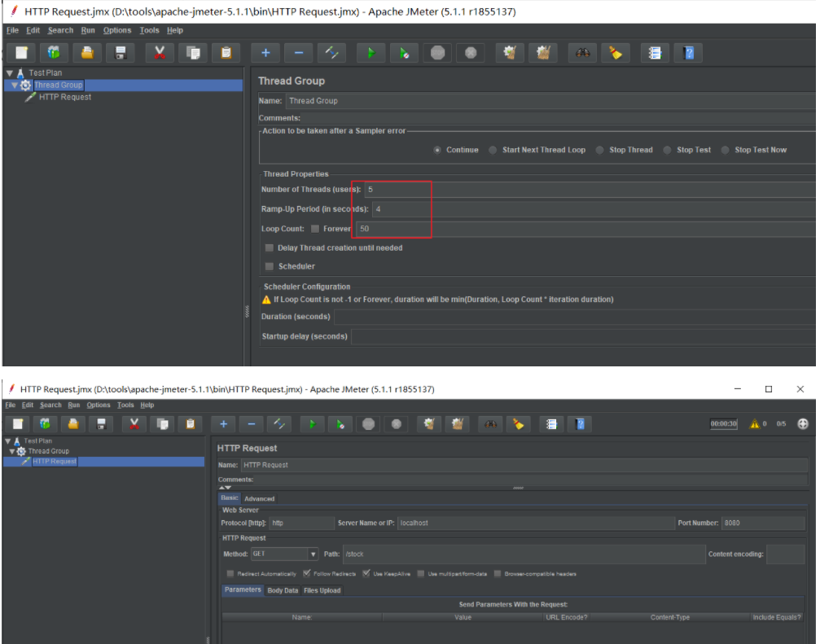Click the remote engines globe icon in the lower window
Viewport: 820px width, 644px height.
pos(803,424)
